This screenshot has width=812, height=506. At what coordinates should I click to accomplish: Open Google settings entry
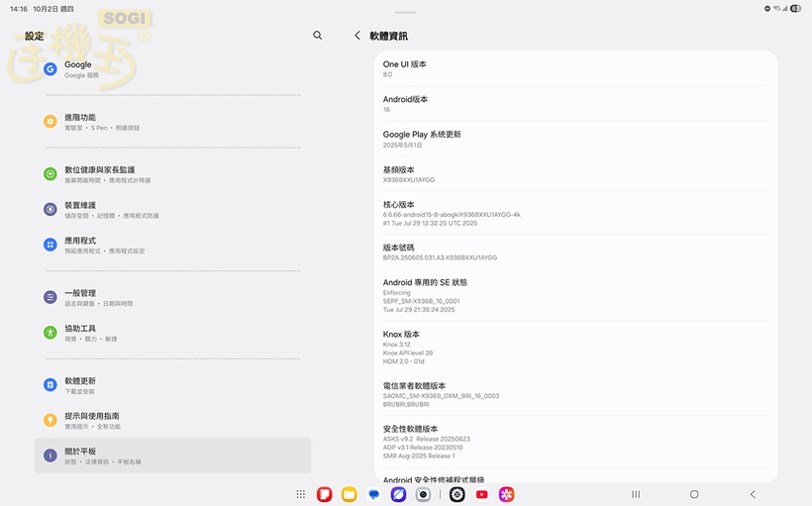coord(172,69)
